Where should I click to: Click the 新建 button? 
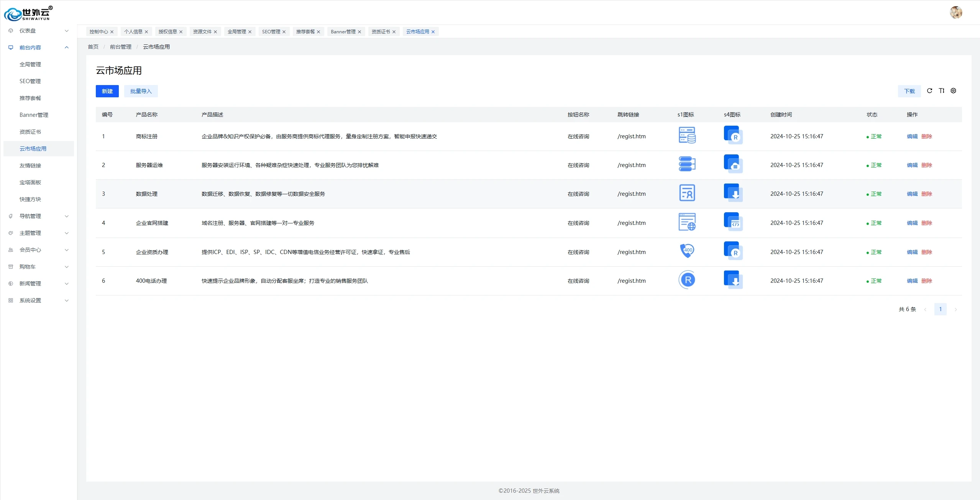pos(107,91)
